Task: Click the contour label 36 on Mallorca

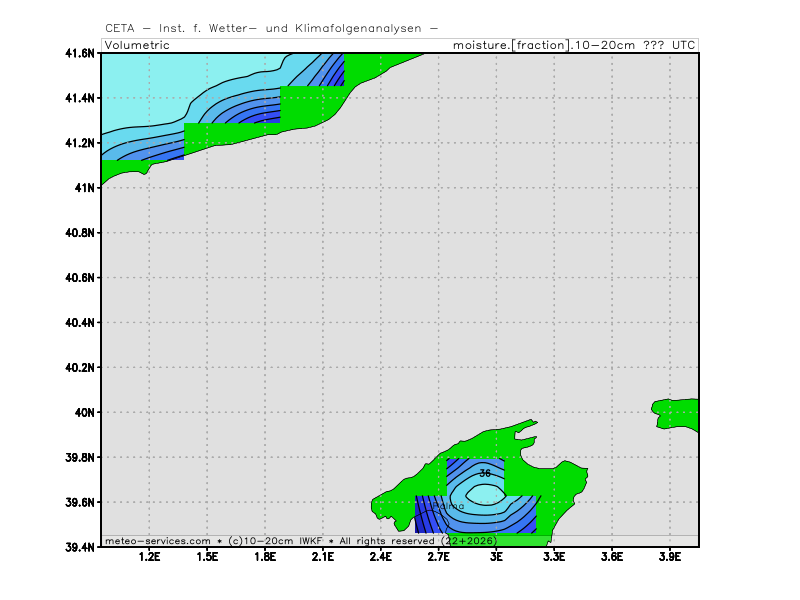Action: (485, 473)
